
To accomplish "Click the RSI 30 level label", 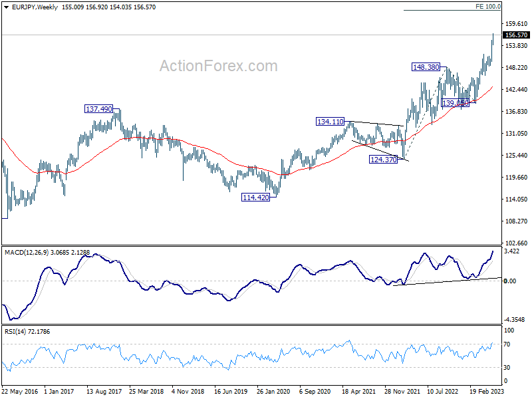I will click(507, 368).
